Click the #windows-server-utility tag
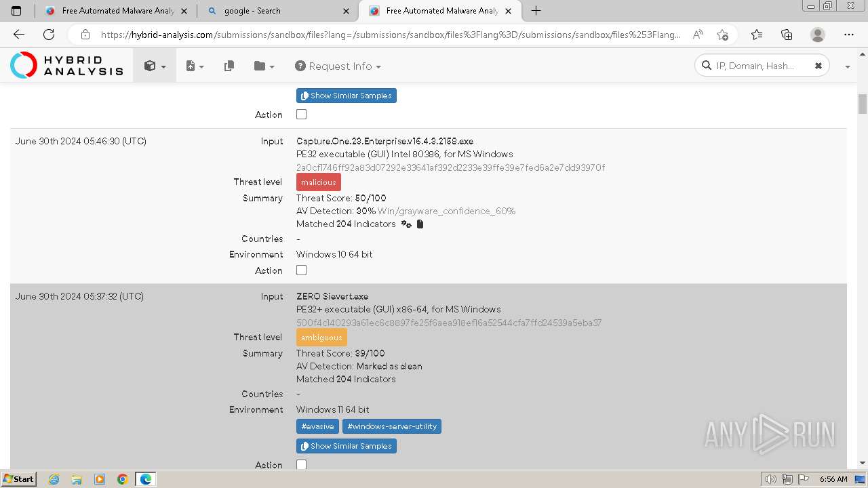The image size is (868, 488). point(392,426)
